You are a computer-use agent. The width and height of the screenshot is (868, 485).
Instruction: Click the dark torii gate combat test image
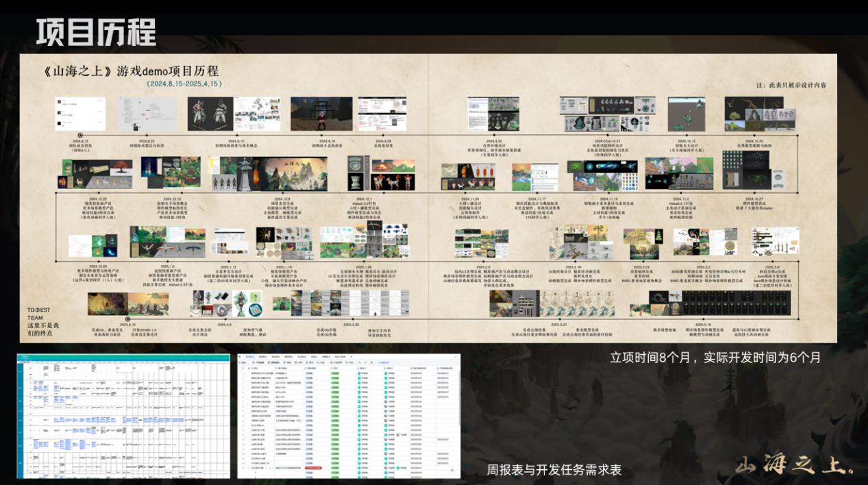(320, 113)
